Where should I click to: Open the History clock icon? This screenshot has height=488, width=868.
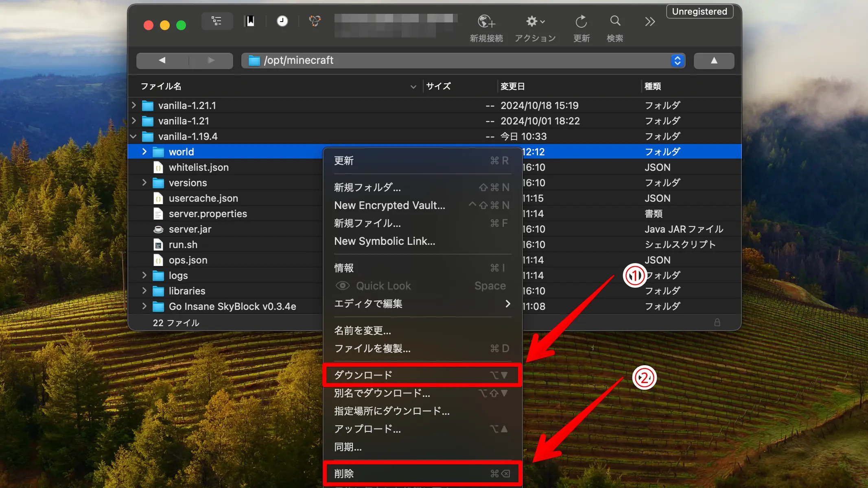tap(282, 21)
